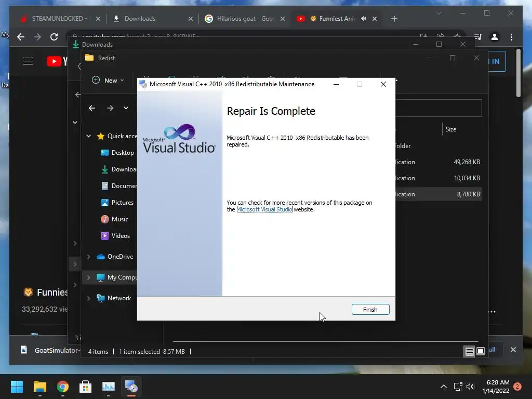The image size is (532, 399).
Task: Select Pictures in Explorer navigation pane
Action: pyautogui.click(x=117, y=203)
